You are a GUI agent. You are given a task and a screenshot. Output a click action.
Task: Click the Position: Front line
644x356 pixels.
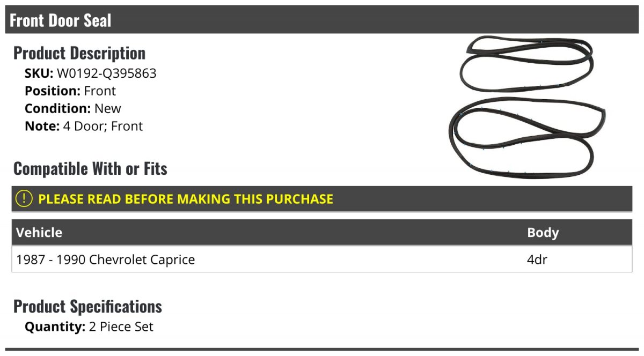[70, 91]
